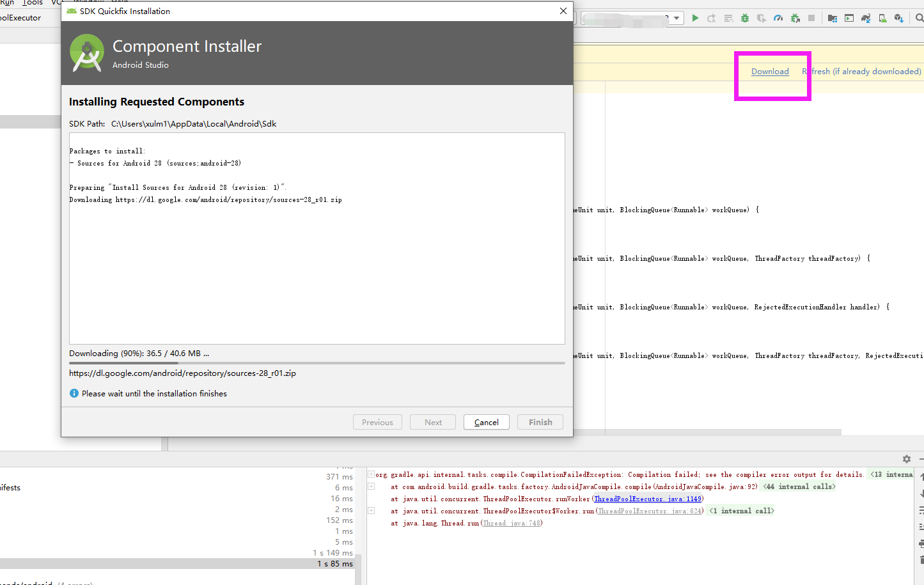Click the 'Preparing Install Sources' log line
Screen dimensions: 924x585
pyautogui.click(x=178, y=187)
